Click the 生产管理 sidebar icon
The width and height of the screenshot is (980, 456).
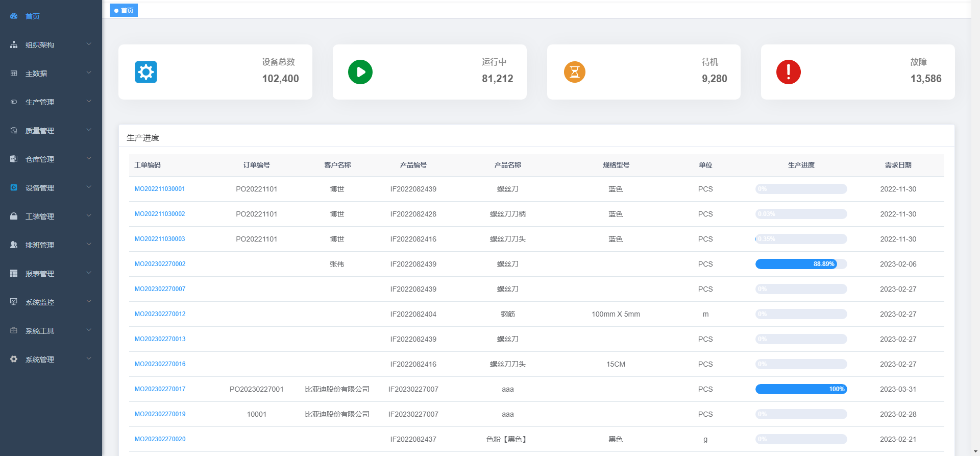[x=14, y=102]
